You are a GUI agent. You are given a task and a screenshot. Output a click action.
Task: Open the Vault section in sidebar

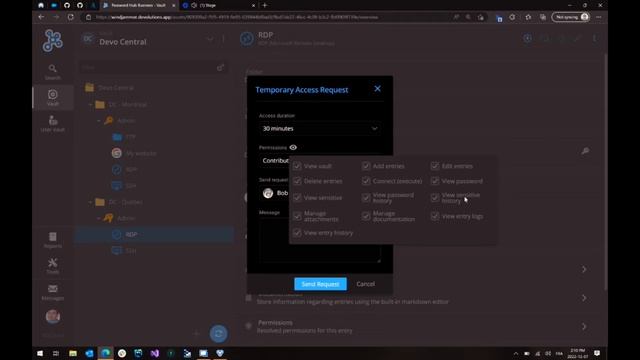tap(53, 98)
